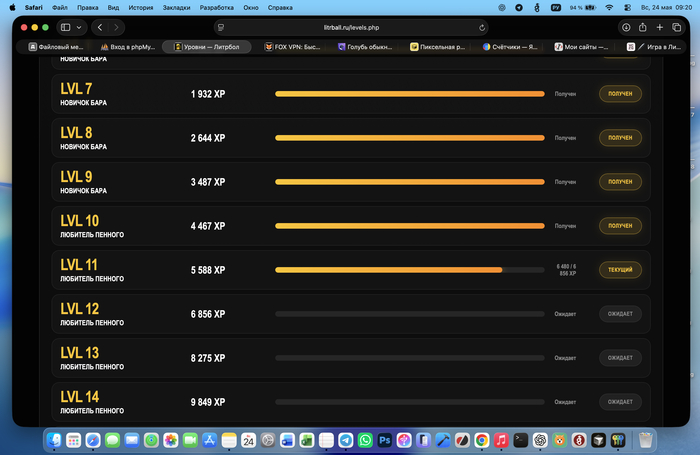700x455 pixels.
Task: Click the ОЖИДАЕТ button for LVL 12
Action: (x=620, y=313)
